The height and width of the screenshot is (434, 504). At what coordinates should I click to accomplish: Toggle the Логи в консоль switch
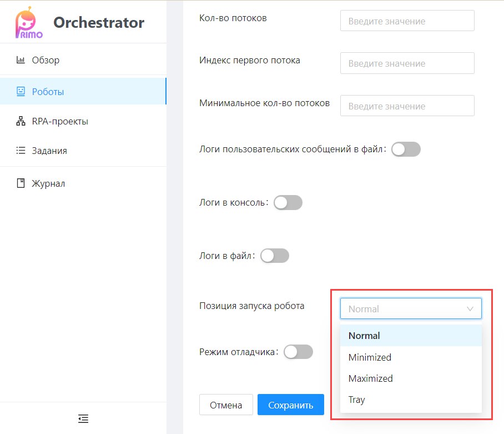[x=288, y=203]
